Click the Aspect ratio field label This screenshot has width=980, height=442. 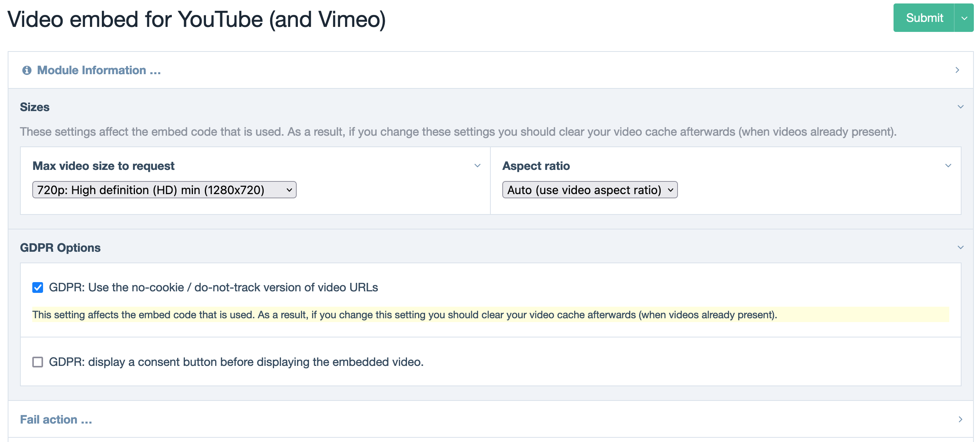pos(536,166)
